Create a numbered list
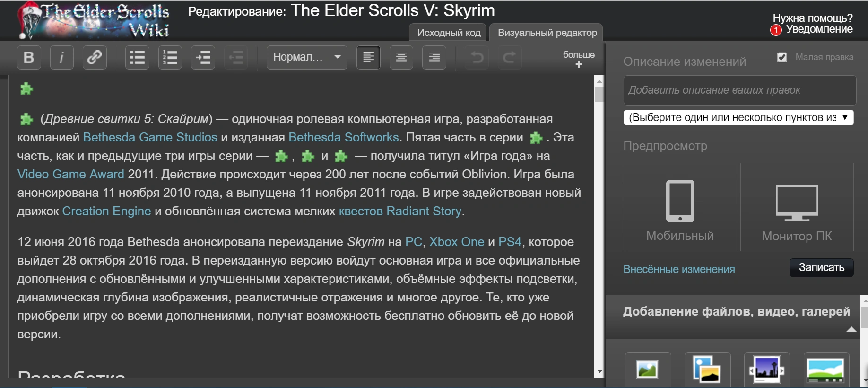Viewport: 868px width, 388px height. [x=170, y=58]
